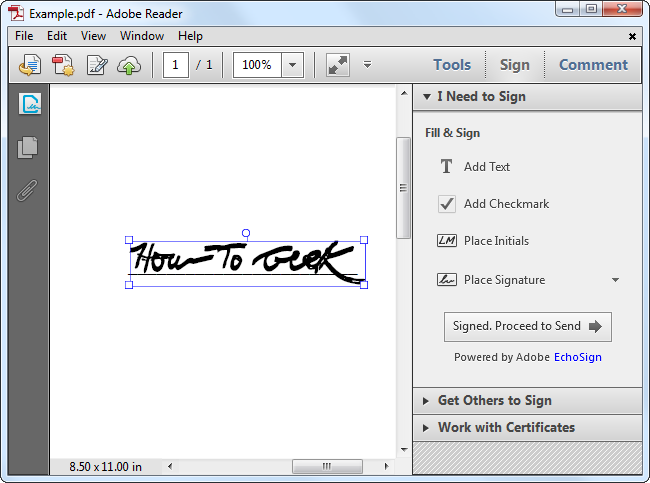The width and height of the screenshot is (650, 483).
Task: Open the Window menu
Action: (142, 36)
